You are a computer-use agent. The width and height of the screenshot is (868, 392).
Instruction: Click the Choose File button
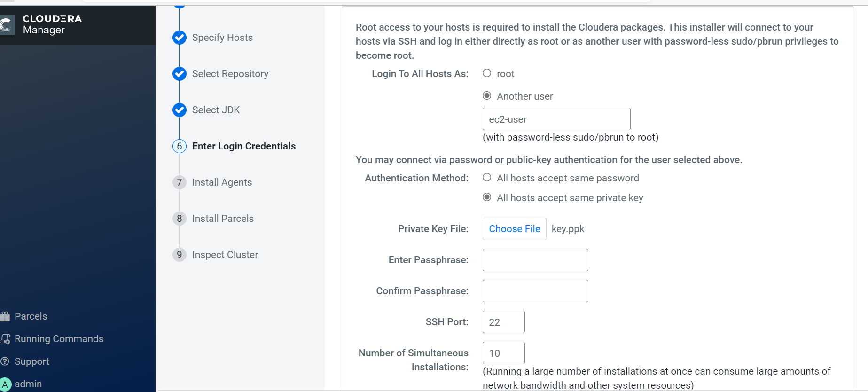pyautogui.click(x=514, y=229)
